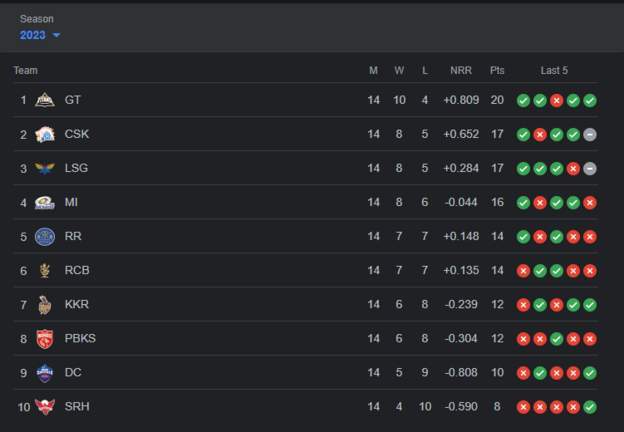Select the NRR column header
624x432 pixels.
(461, 70)
